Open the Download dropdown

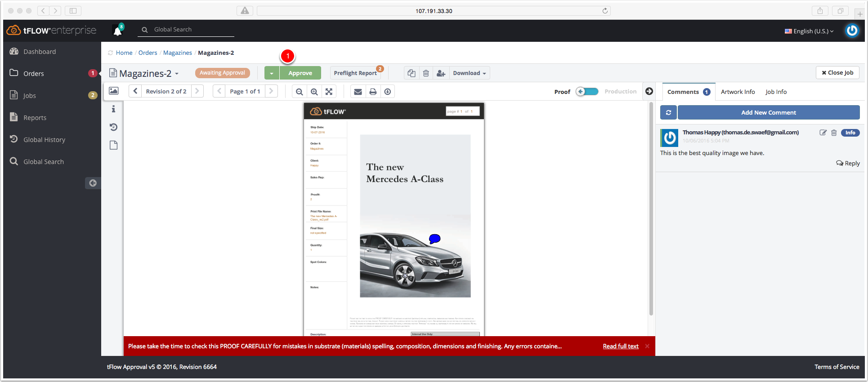(470, 73)
